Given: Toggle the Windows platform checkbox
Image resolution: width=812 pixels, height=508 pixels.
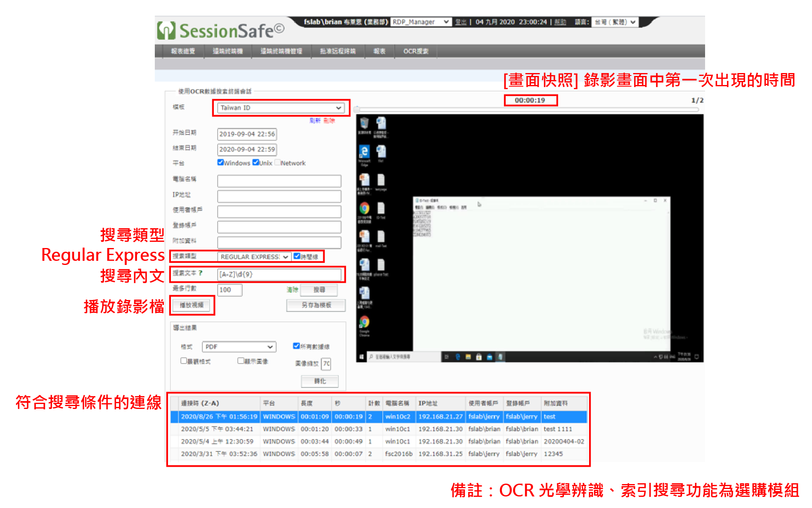Looking at the screenshot, I should (220, 163).
